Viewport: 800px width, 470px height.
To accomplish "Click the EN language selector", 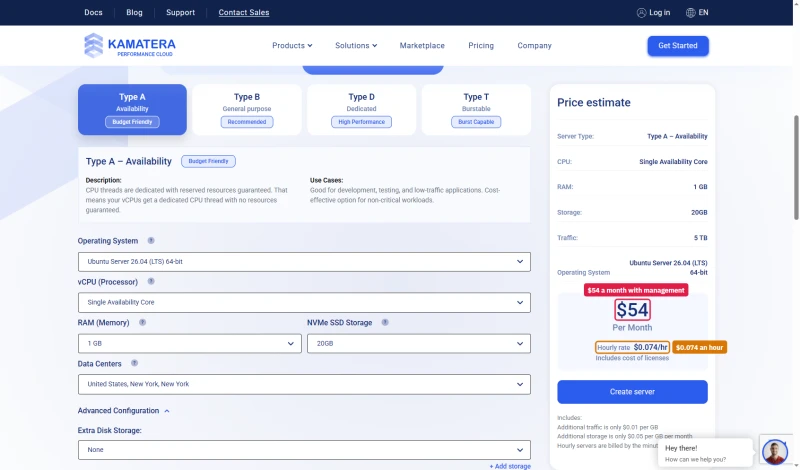I will pos(704,13).
